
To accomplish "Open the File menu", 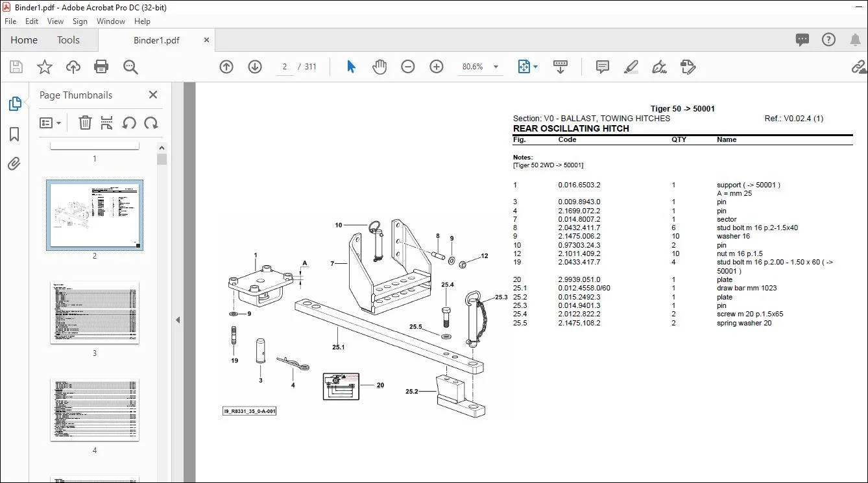I will tap(10, 21).
